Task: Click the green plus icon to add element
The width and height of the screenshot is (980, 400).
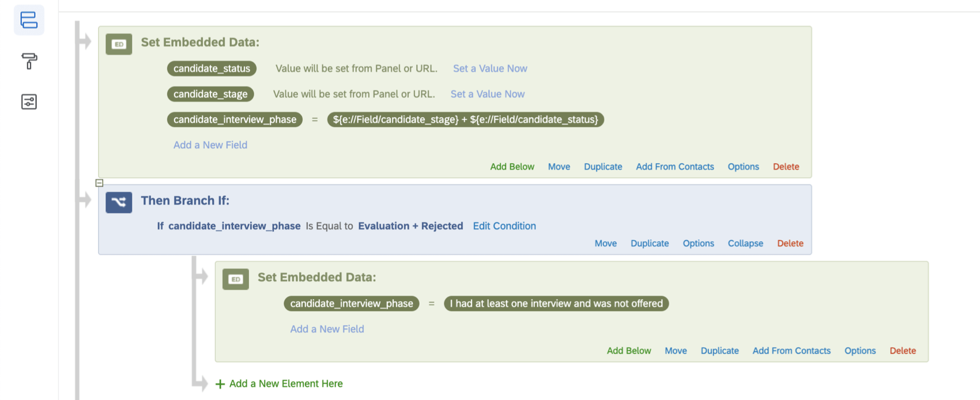Action: coord(220,384)
